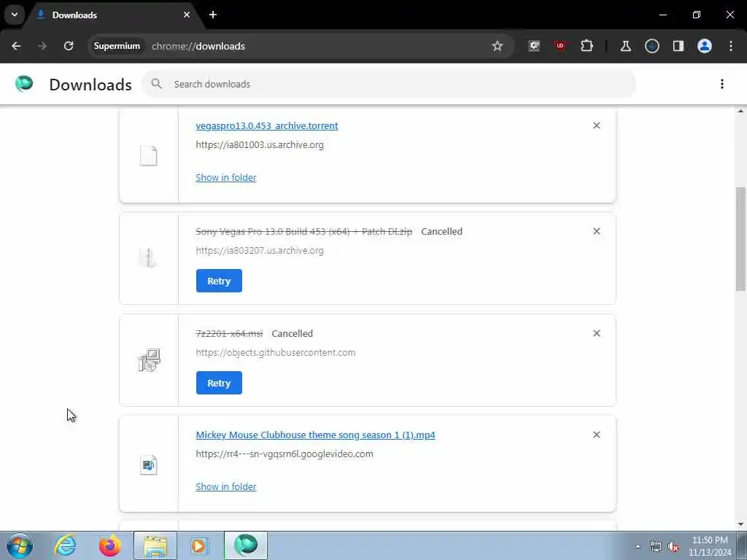The image size is (747, 560).
Task: Click the network tray icon
Action: click(x=656, y=547)
